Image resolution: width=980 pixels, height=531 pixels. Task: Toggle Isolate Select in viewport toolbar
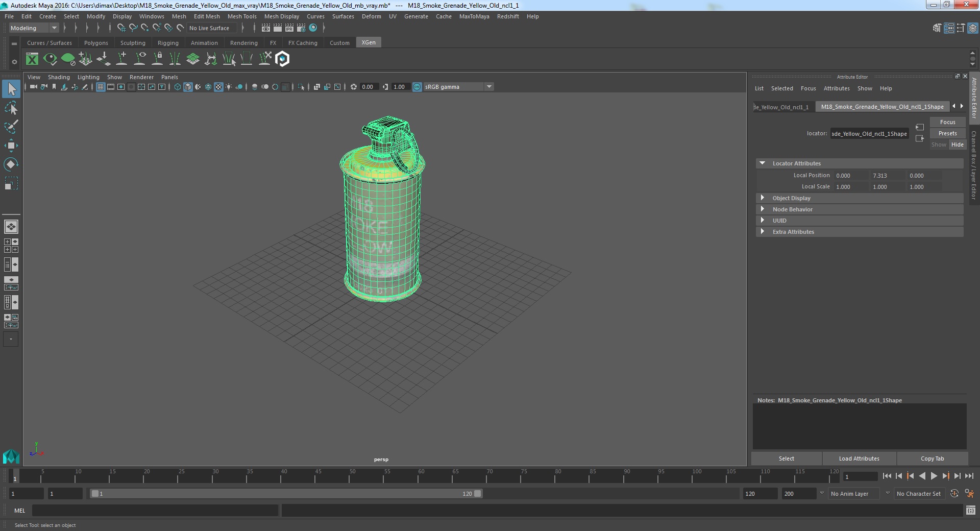coord(301,87)
